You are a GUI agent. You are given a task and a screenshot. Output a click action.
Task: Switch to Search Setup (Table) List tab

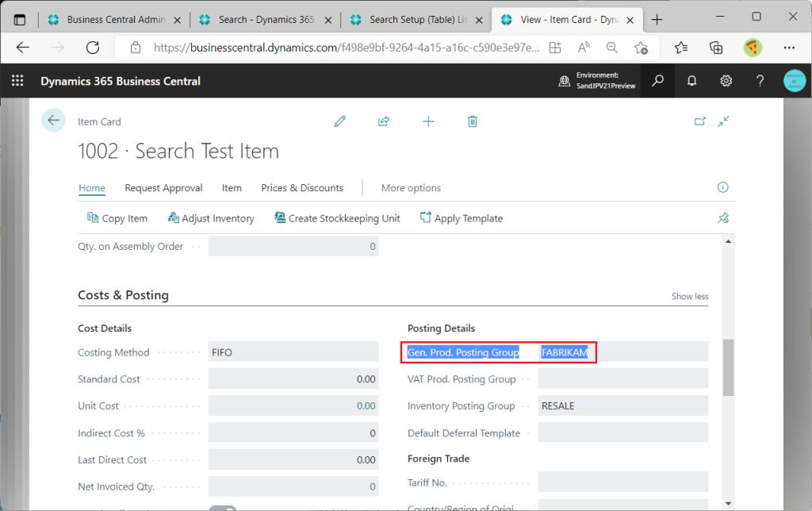click(x=417, y=20)
